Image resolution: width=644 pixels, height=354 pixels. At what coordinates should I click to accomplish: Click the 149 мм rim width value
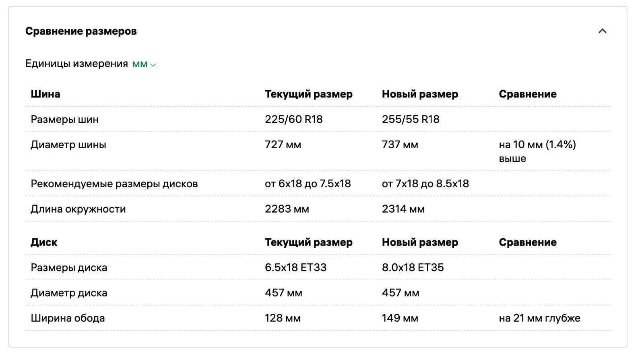pyautogui.click(x=400, y=318)
